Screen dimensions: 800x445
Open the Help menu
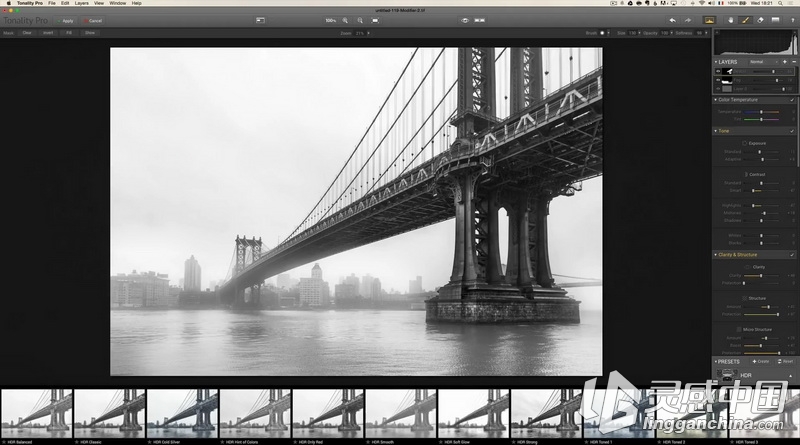coord(137,3)
